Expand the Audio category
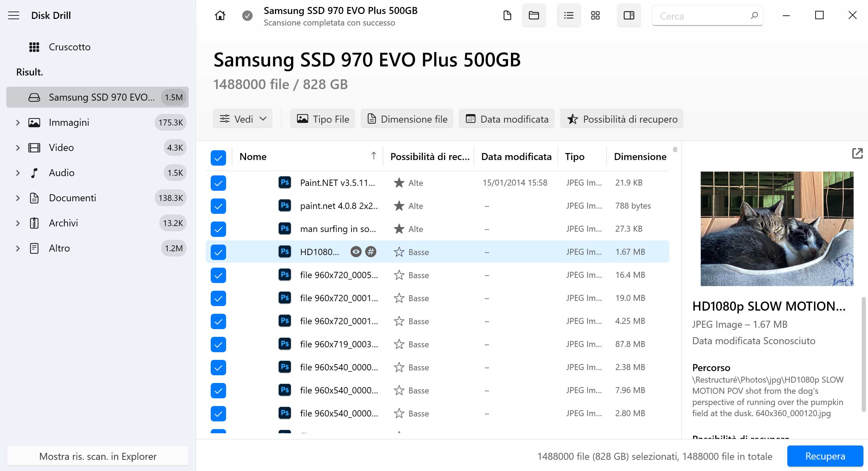The height and width of the screenshot is (471, 868). (18, 173)
